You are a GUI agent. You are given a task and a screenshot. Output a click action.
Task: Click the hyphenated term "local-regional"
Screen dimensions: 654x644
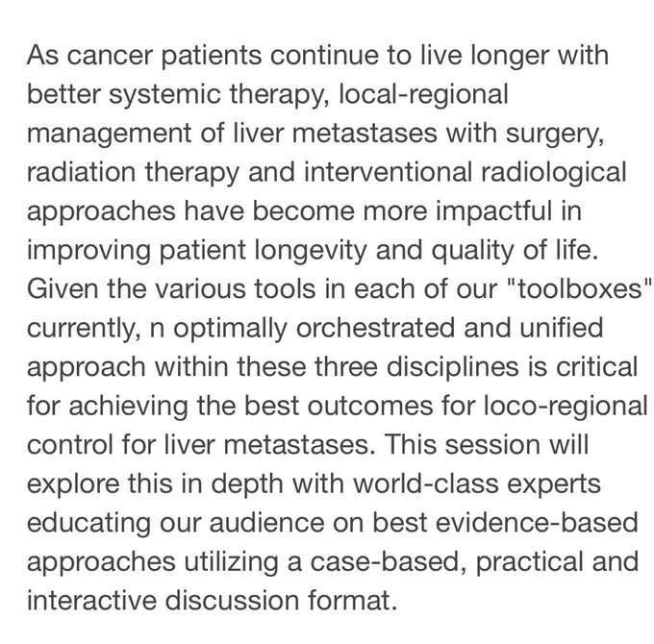[x=423, y=94]
